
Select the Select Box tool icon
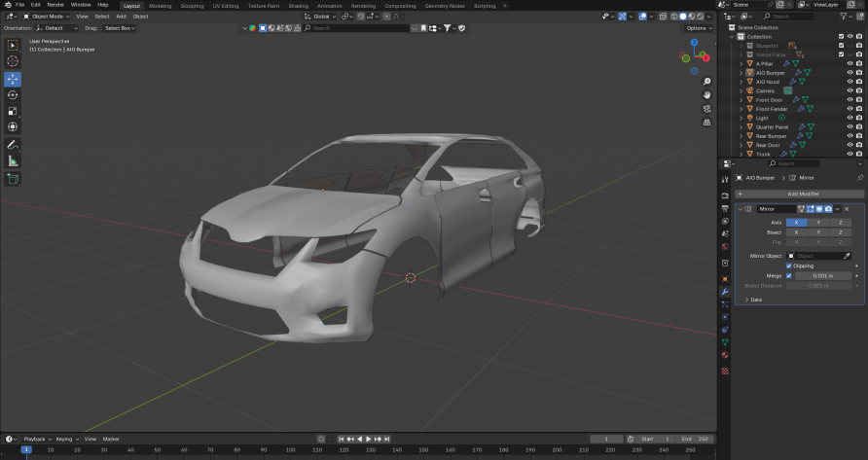pyautogui.click(x=13, y=45)
